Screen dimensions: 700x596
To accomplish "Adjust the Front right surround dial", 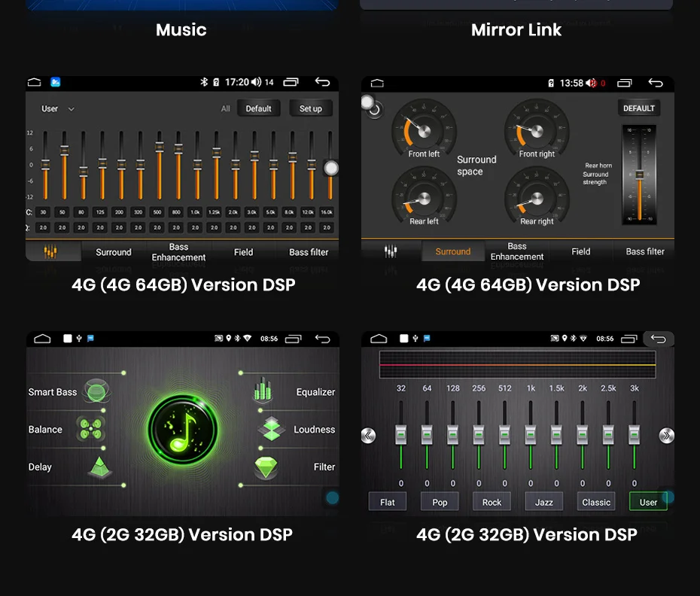I will (537, 130).
